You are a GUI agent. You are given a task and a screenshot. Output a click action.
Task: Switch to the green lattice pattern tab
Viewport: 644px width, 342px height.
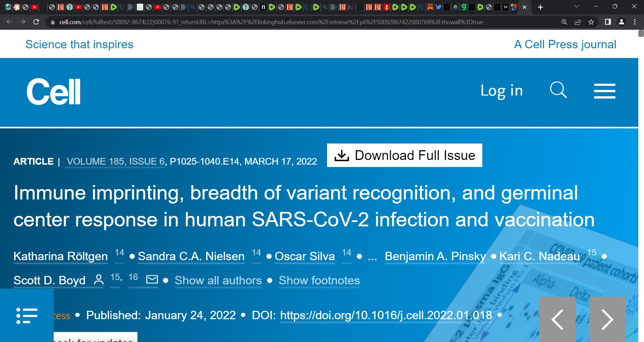pyautogui.click(x=140, y=7)
